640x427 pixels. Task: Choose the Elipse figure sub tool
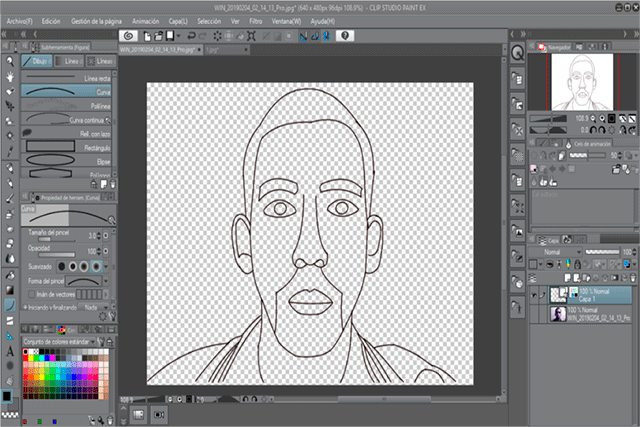pyautogui.click(x=66, y=160)
